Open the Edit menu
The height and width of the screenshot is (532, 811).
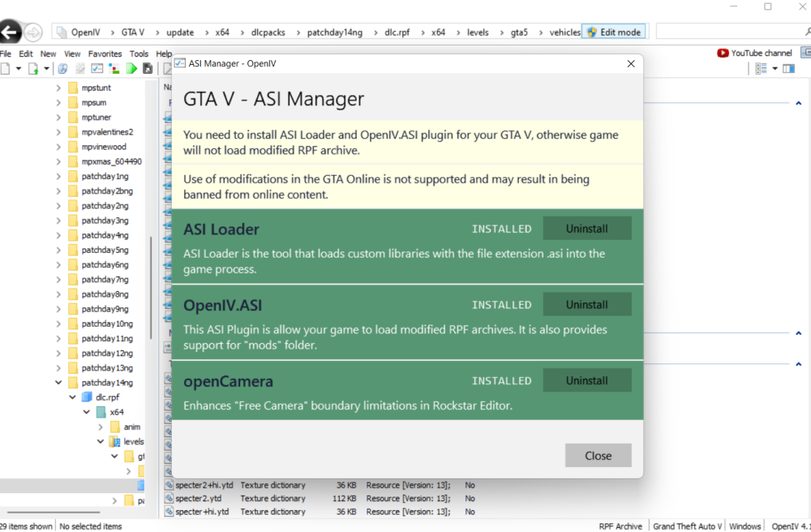click(26, 54)
